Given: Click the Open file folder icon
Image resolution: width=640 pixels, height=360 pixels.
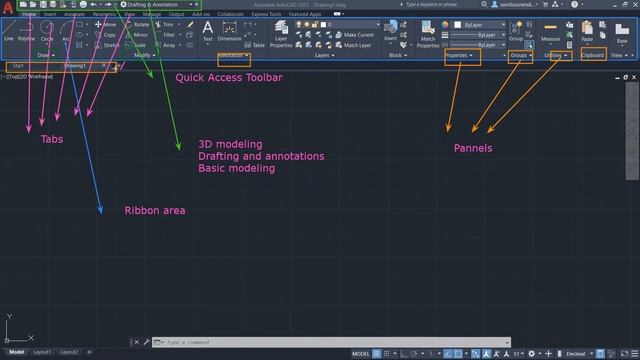Looking at the screenshot, I should click(x=33, y=4).
